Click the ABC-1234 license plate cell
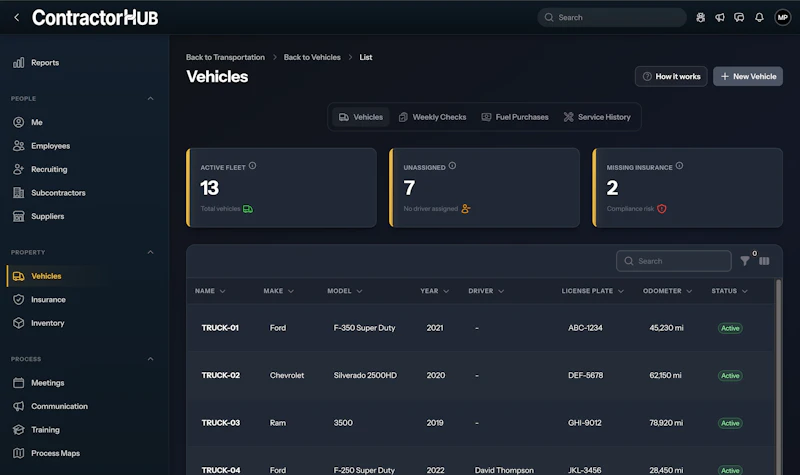 (x=585, y=328)
